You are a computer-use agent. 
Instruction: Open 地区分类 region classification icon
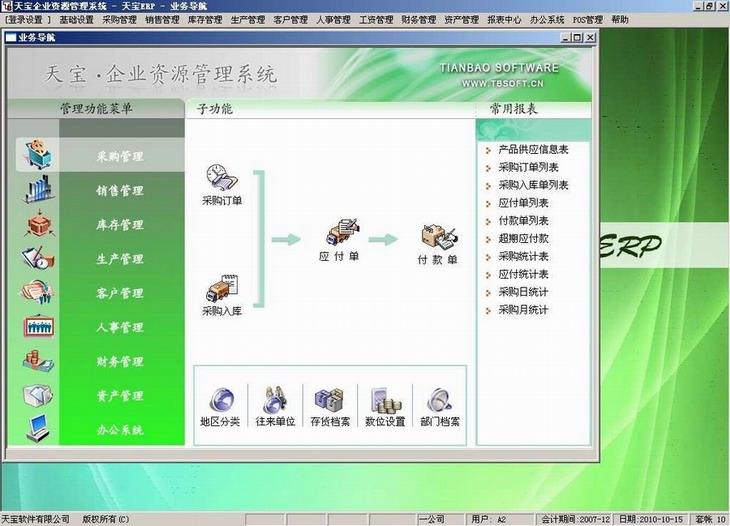(x=219, y=400)
